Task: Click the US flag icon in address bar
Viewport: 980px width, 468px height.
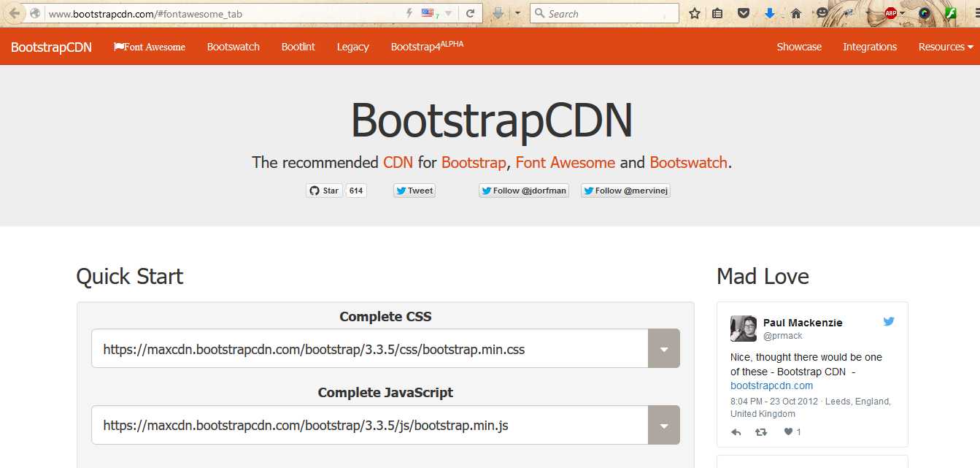Action: point(428,13)
